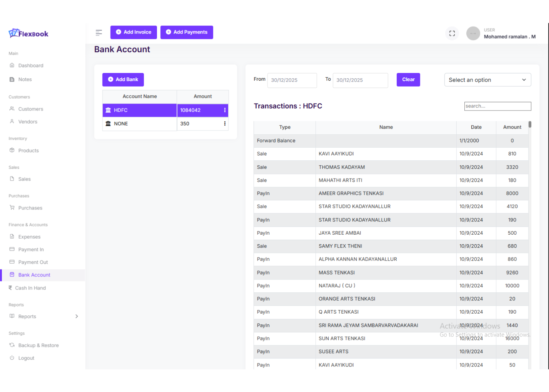This screenshot has width=549, height=392.
Task: Click the Dashboard home icon in sidebar
Action: click(x=12, y=65)
